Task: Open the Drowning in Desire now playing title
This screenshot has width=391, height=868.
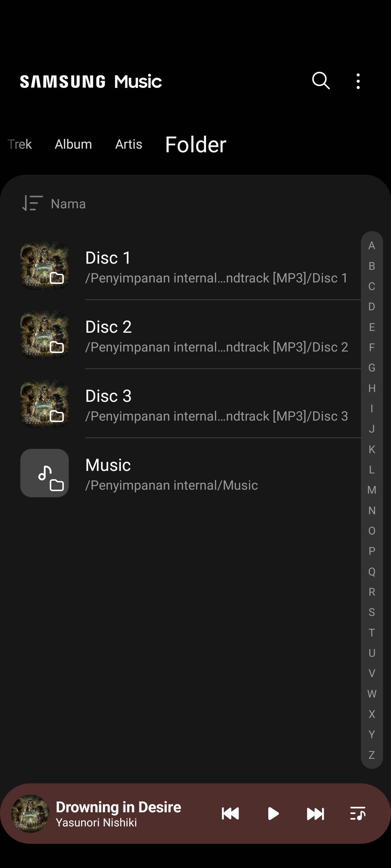Action: tap(118, 807)
